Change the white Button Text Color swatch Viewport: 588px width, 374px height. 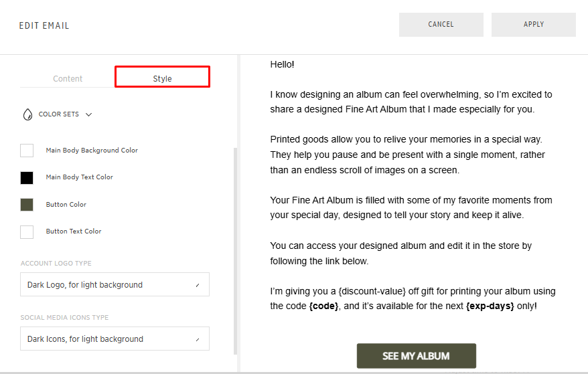coord(27,231)
